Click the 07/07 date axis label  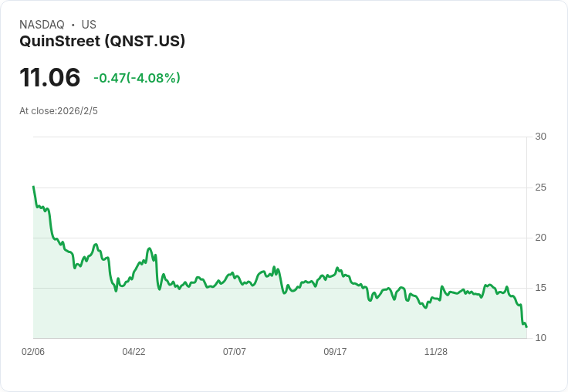click(x=235, y=351)
